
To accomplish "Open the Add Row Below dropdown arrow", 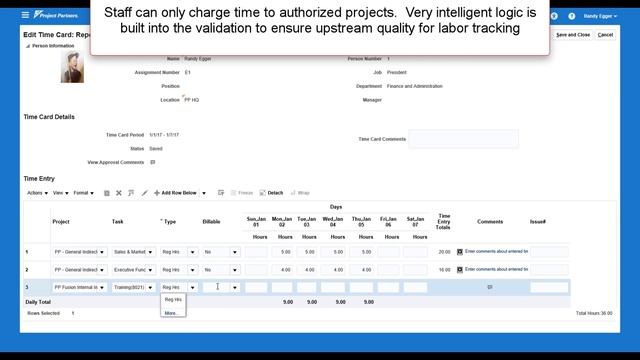I will pyautogui.click(x=204, y=193).
